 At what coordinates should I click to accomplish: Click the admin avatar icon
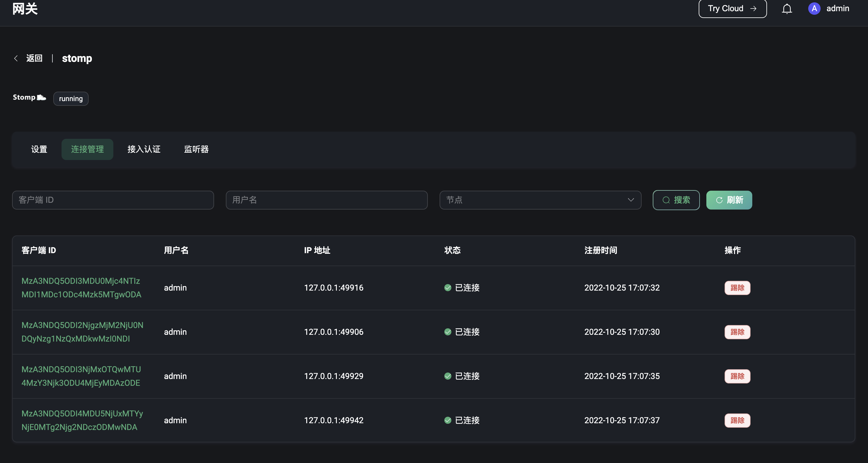point(814,9)
